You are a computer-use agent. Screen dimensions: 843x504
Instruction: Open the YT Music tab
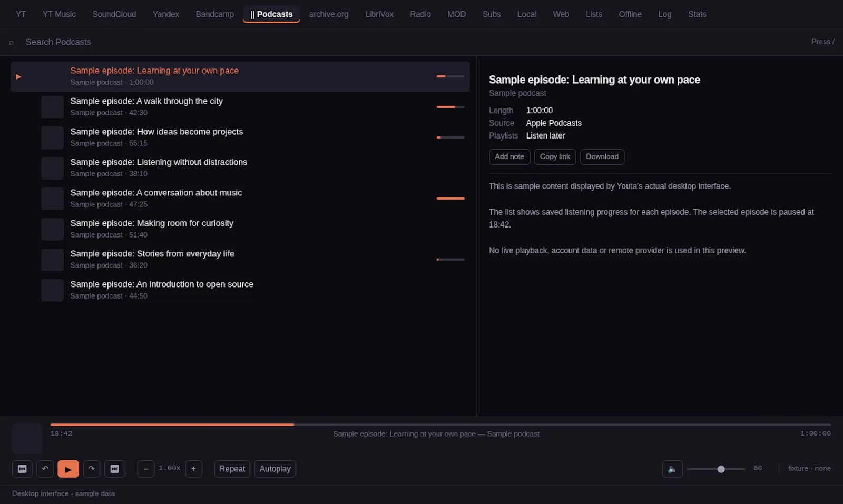[x=59, y=14]
